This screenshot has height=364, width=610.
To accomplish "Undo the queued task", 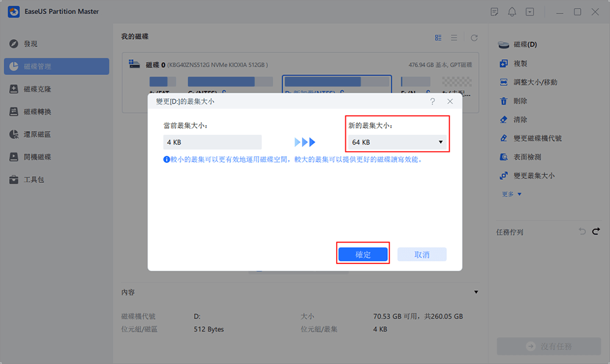I will tap(582, 232).
